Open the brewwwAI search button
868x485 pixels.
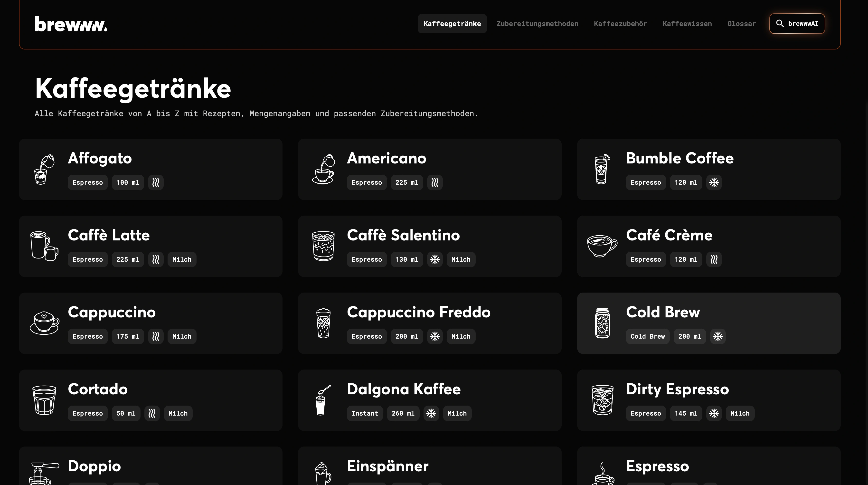pyautogui.click(x=797, y=24)
